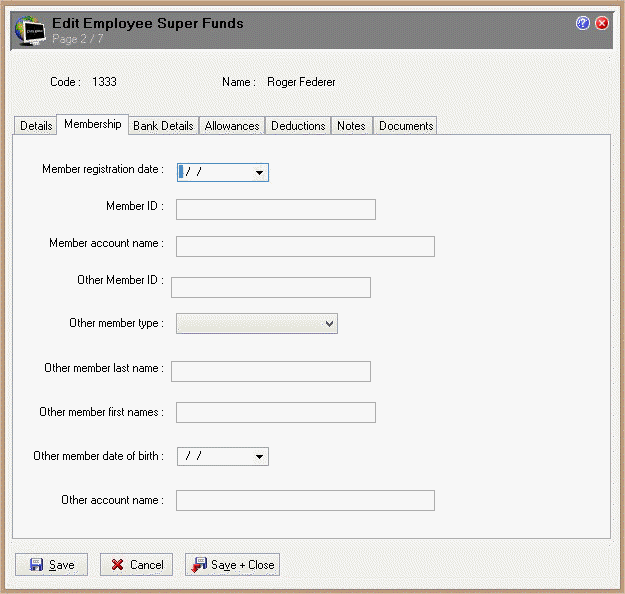The image size is (625, 594).
Task: Click the Save button
Action: 51,565
